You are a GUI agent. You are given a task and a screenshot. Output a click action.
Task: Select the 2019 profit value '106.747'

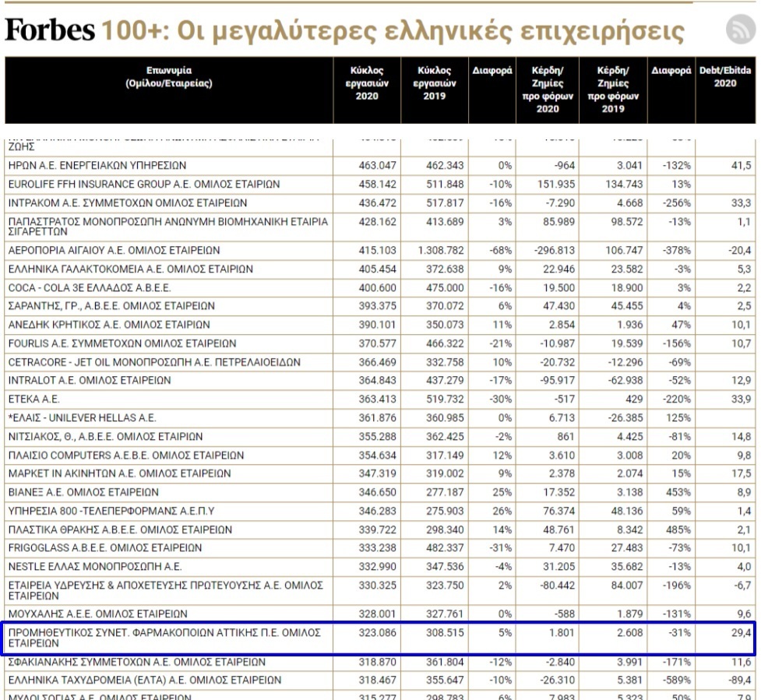click(x=624, y=250)
